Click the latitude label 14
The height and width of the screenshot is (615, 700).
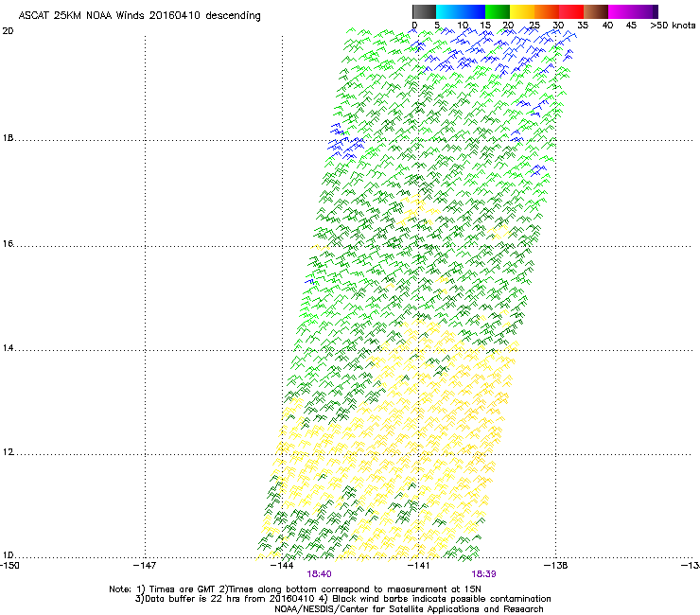(x=8, y=348)
